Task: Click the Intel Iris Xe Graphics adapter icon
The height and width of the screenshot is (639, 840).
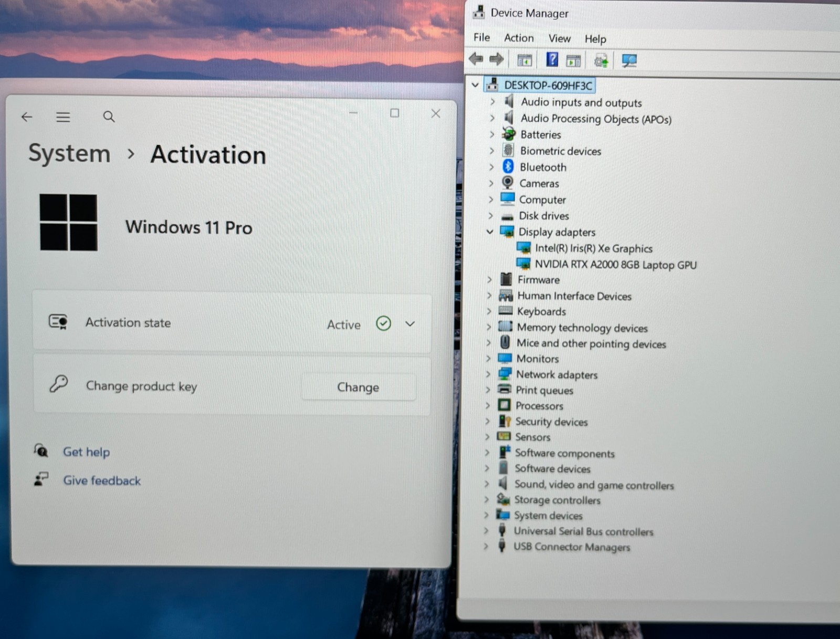Action: (523, 247)
